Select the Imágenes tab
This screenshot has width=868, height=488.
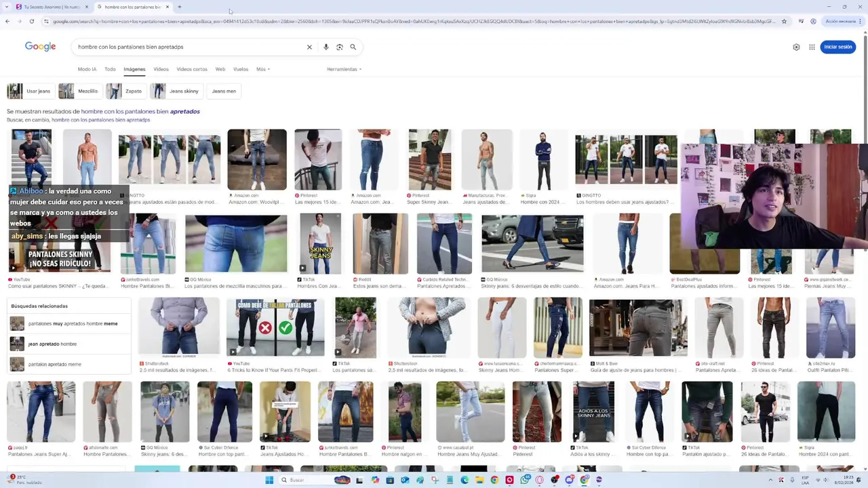click(x=134, y=69)
